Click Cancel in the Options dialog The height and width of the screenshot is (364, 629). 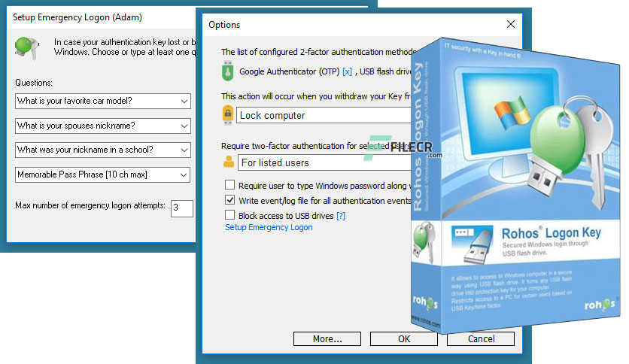pos(481,338)
